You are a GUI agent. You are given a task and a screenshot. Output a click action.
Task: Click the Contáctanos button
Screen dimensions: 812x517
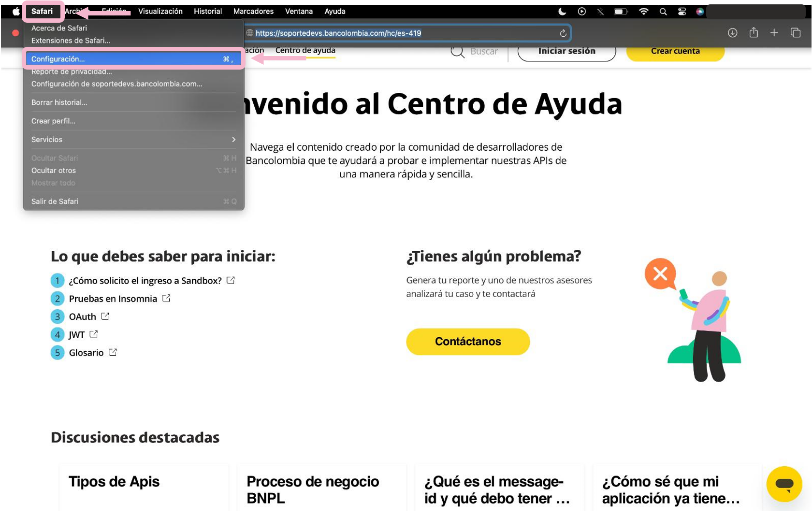click(468, 342)
